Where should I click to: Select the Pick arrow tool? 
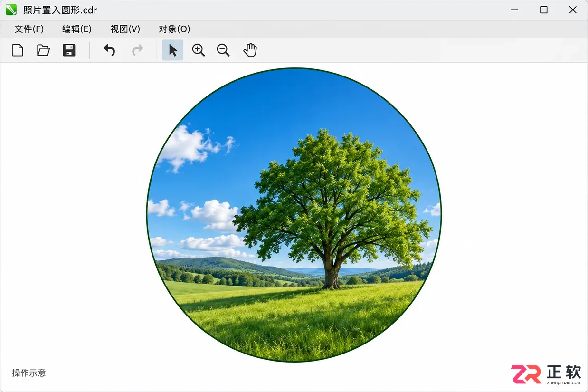(173, 50)
